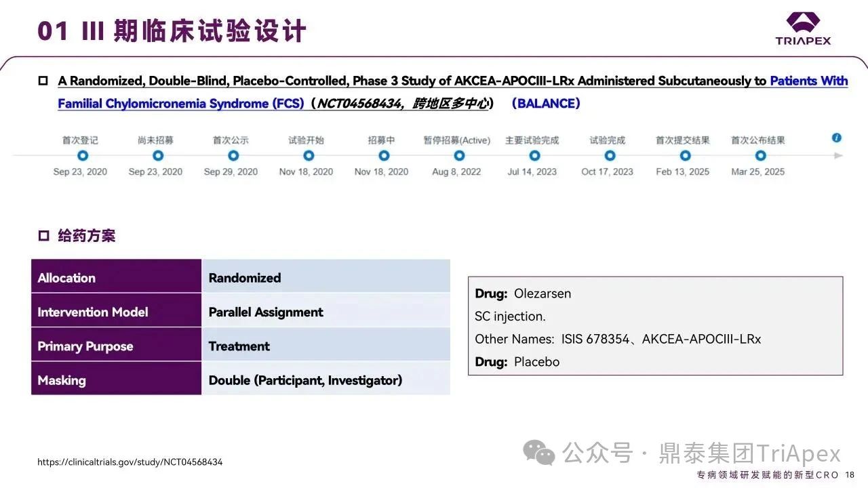Open the clinicaltrials.gov study URL
This screenshot has width=868, height=488.
[130, 462]
